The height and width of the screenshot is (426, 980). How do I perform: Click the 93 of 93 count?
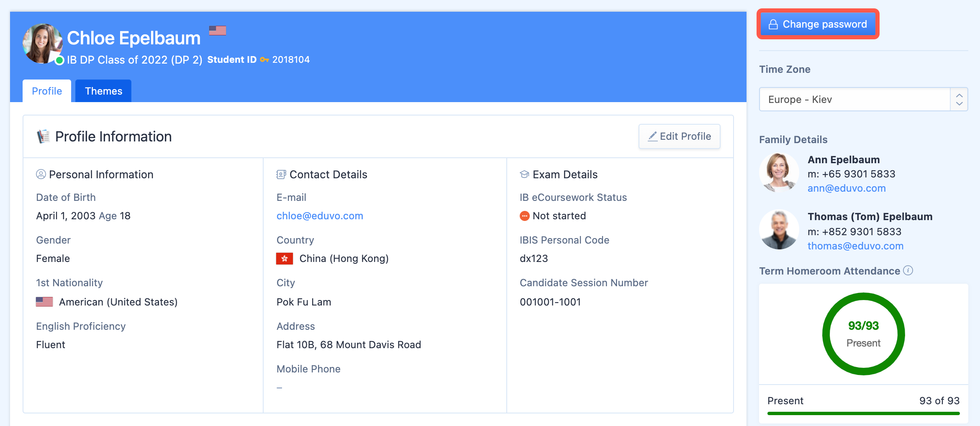[939, 401]
